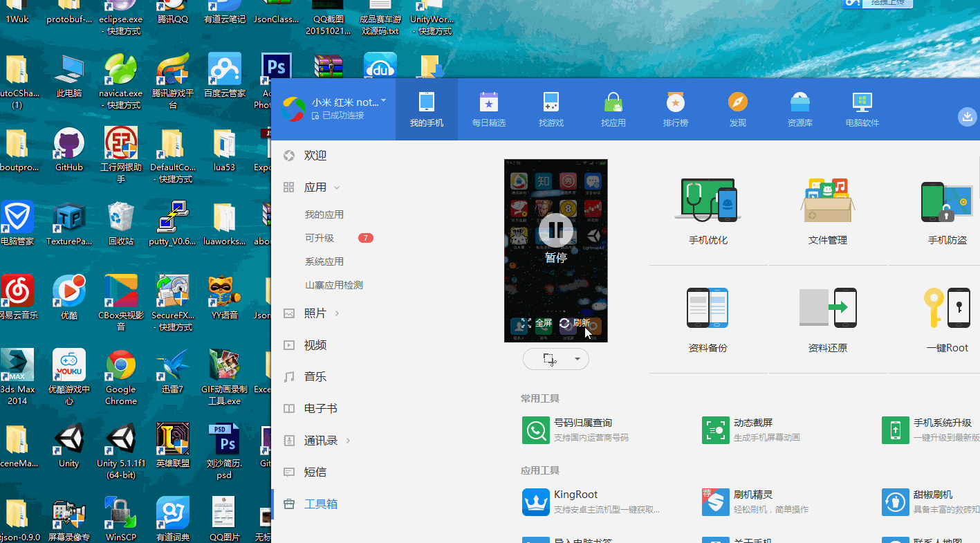Expand the 照片 section chevron
980x543 pixels.
click(338, 313)
